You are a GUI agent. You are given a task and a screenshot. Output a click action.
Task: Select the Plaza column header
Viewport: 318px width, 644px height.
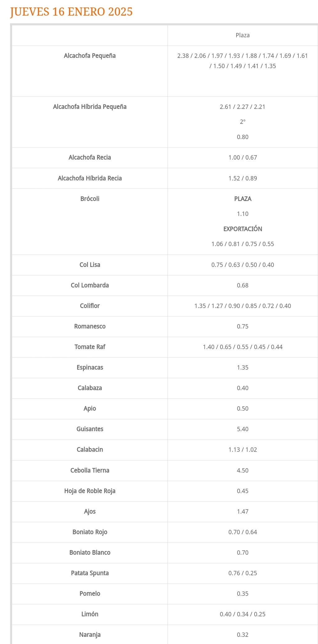[242, 35]
